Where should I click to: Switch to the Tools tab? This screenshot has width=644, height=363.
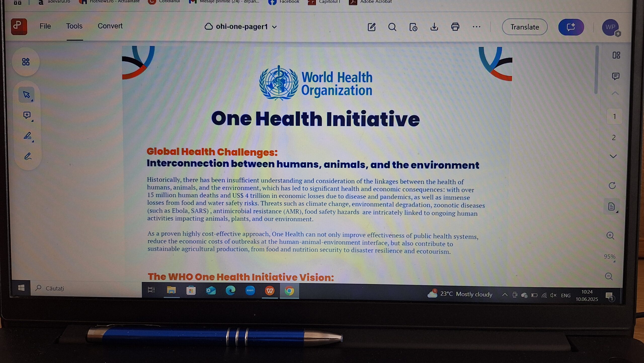coord(74,26)
